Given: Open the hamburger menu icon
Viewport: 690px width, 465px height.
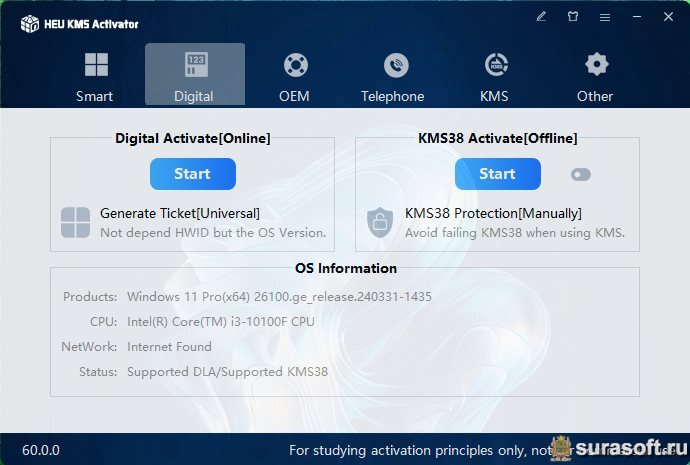Looking at the screenshot, I should click(x=605, y=17).
